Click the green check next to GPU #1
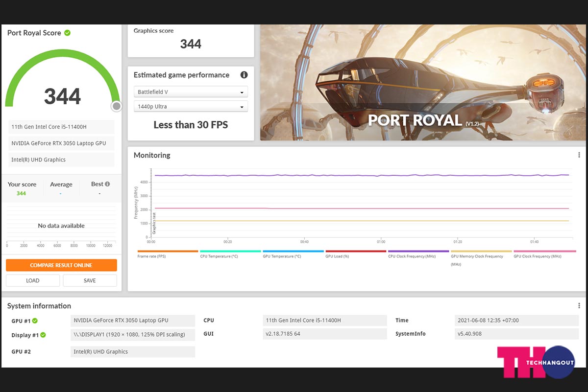Image resolution: width=588 pixels, height=392 pixels. [x=35, y=321]
